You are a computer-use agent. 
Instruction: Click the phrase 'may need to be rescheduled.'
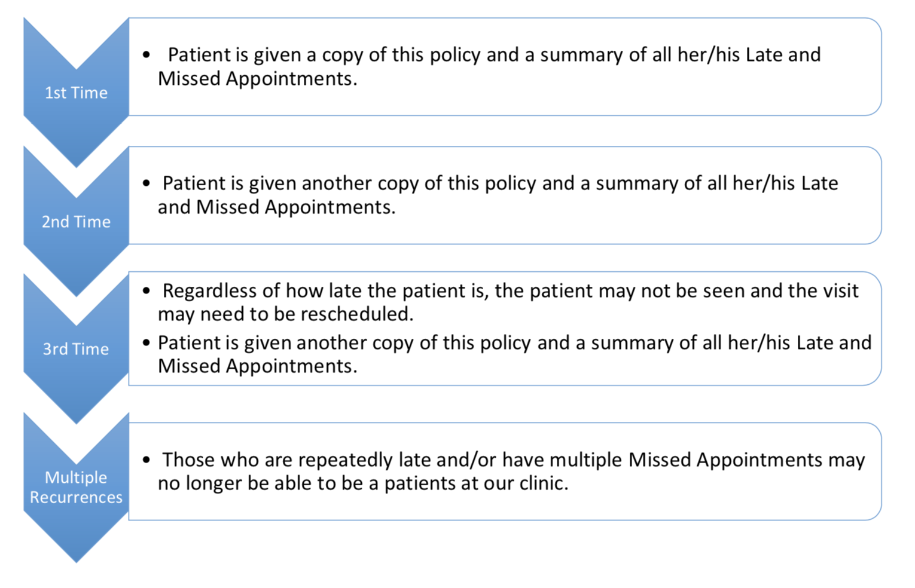pos(285,314)
